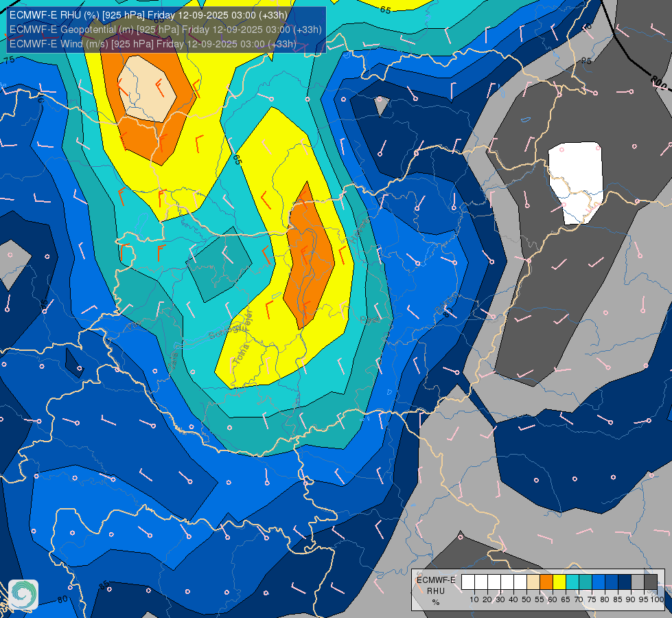The height and width of the screenshot is (618, 672).
Task: Click the legend title ECMWF-E
Action: tap(436, 580)
